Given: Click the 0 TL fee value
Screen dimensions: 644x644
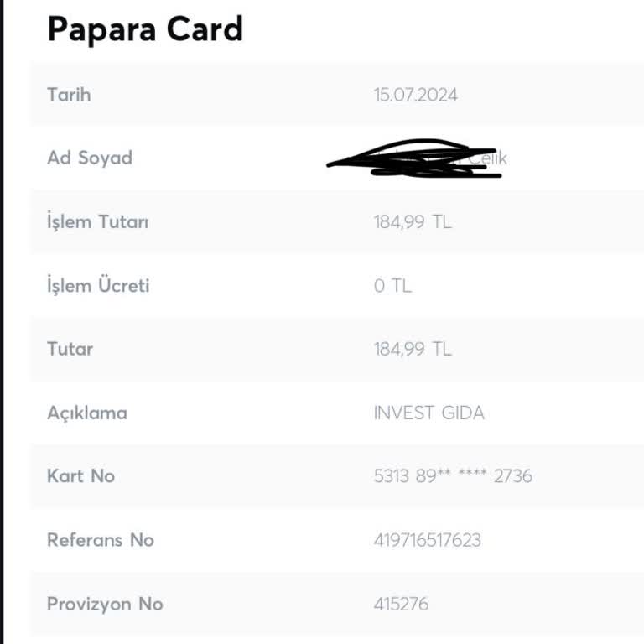Looking at the screenshot, I should pyautogui.click(x=392, y=286).
